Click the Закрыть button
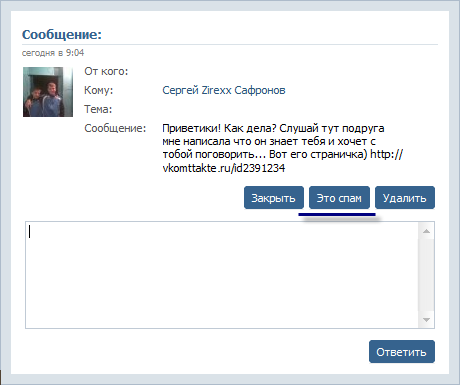460x386 pixels. [x=274, y=198]
